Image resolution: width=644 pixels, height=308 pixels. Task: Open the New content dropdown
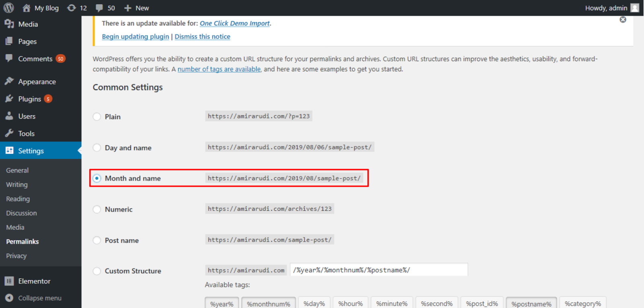click(137, 8)
